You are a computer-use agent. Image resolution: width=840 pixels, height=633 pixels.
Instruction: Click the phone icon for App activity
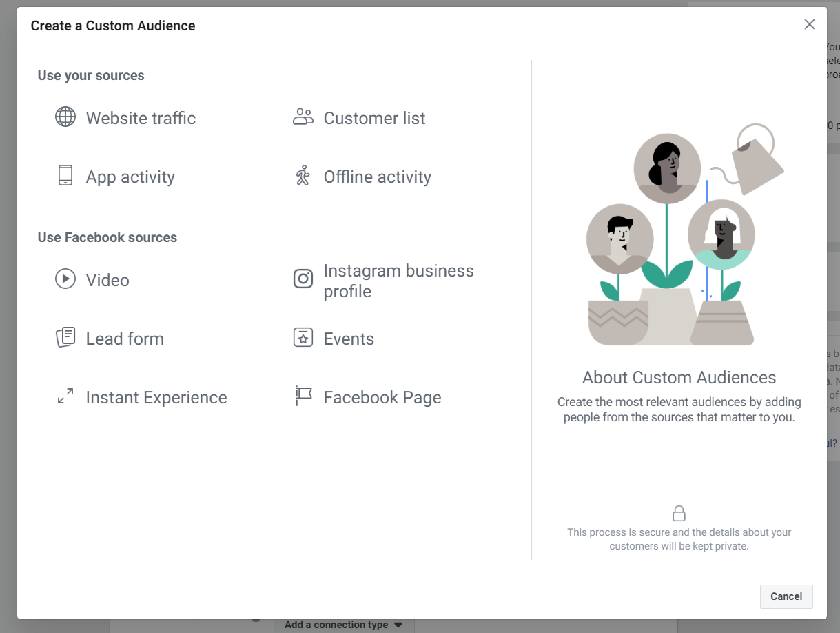[65, 175]
